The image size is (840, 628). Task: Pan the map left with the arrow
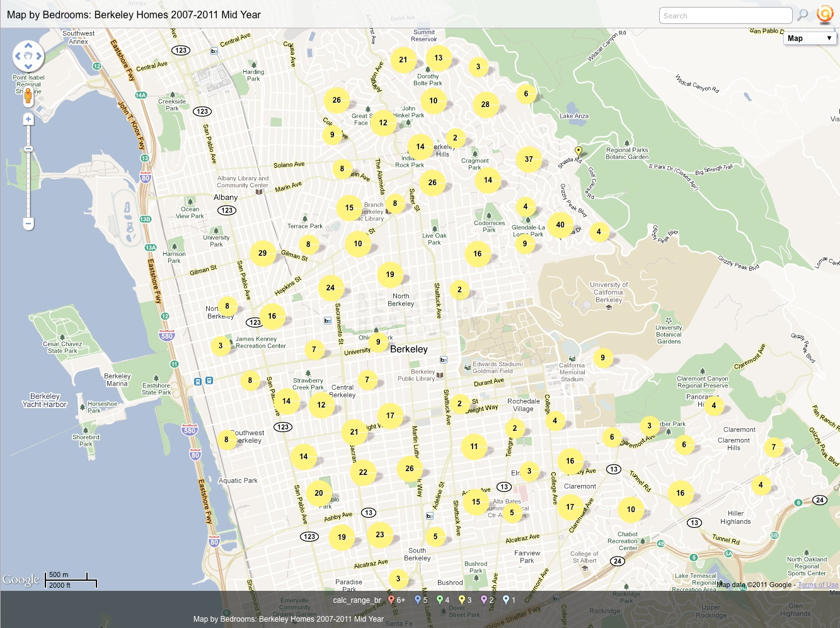tap(18, 56)
